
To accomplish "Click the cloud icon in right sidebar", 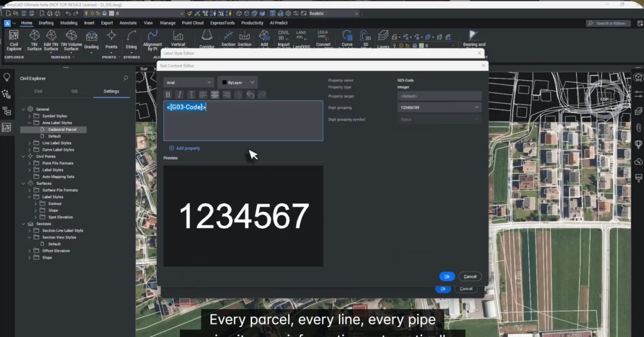I will tap(638, 162).
